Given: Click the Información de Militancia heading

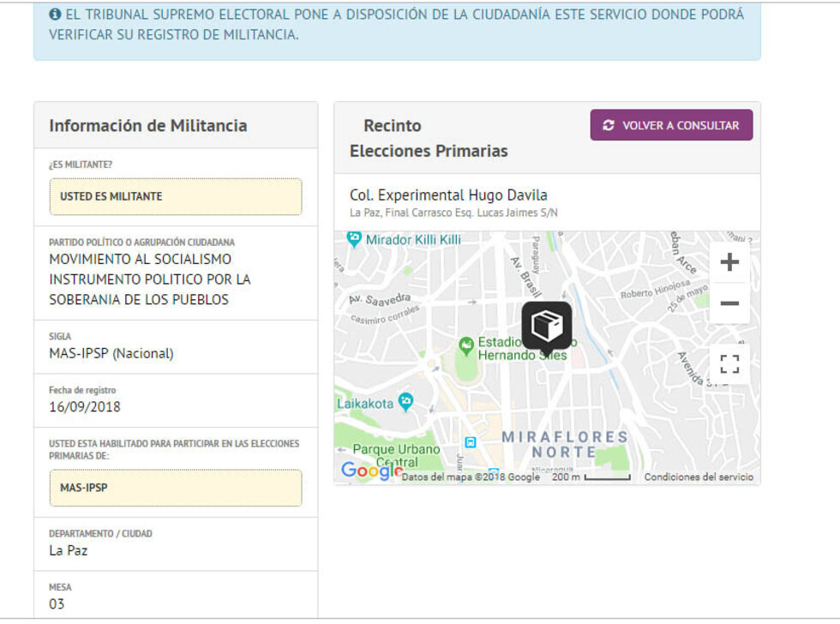Looking at the screenshot, I should 148,126.
